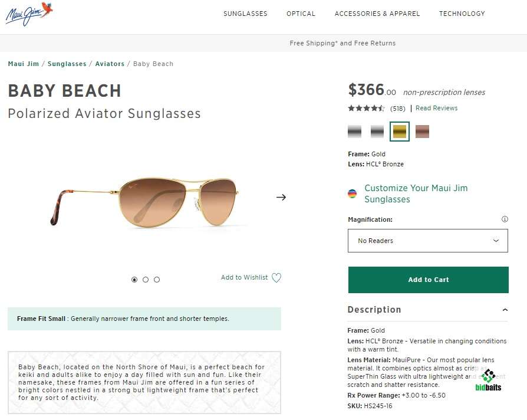Open the Read Reviews link

436,109
